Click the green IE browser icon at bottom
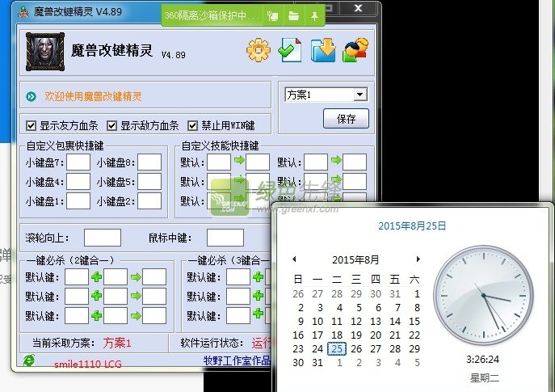The width and height of the screenshot is (555, 392). pos(28,360)
